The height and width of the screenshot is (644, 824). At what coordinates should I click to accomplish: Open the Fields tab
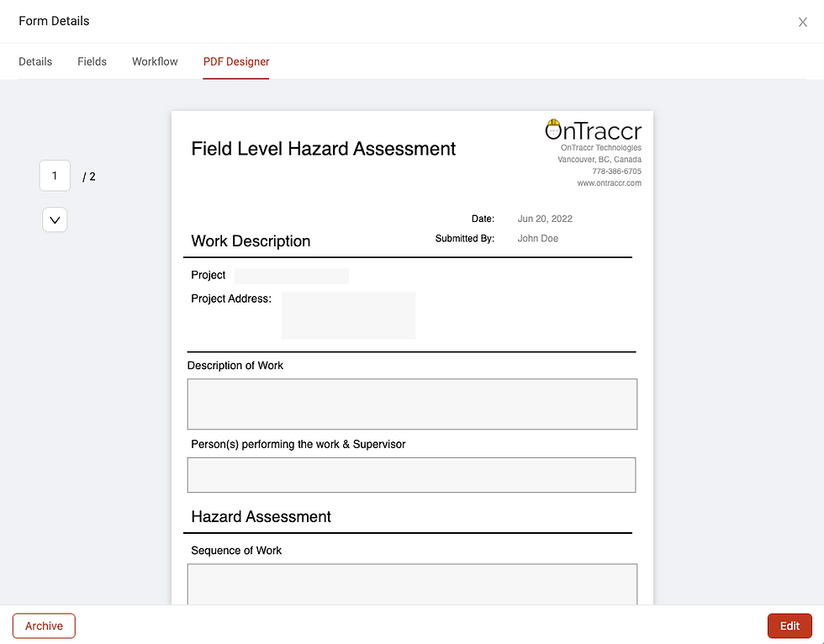click(92, 61)
